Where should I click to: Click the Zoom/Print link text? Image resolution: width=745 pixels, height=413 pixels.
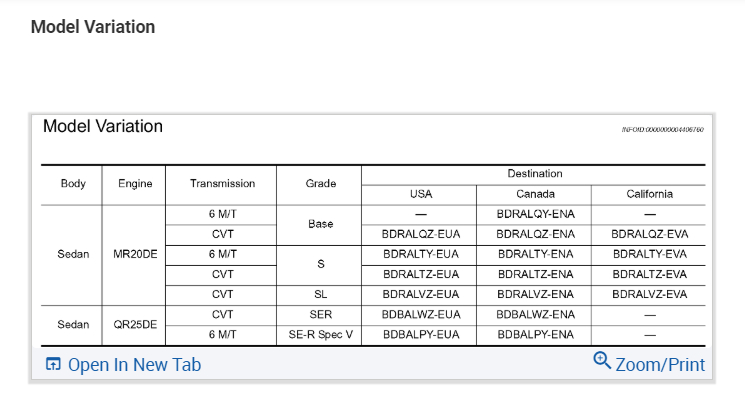pyautogui.click(x=660, y=365)
